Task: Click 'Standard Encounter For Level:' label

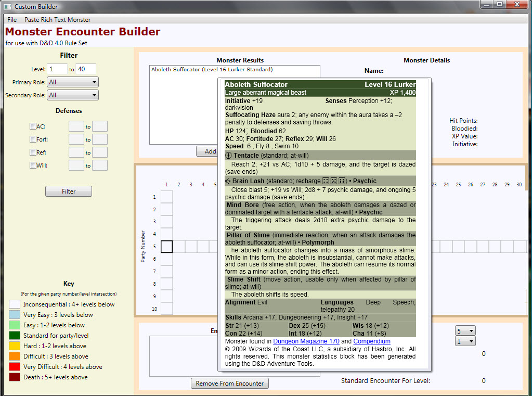Action: (385, 381)
